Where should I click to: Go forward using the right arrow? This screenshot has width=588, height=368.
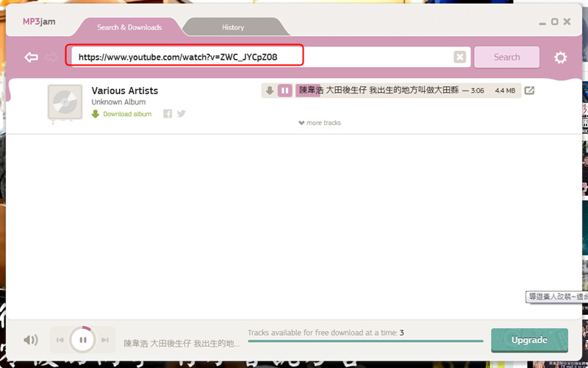tap(51, 57)
